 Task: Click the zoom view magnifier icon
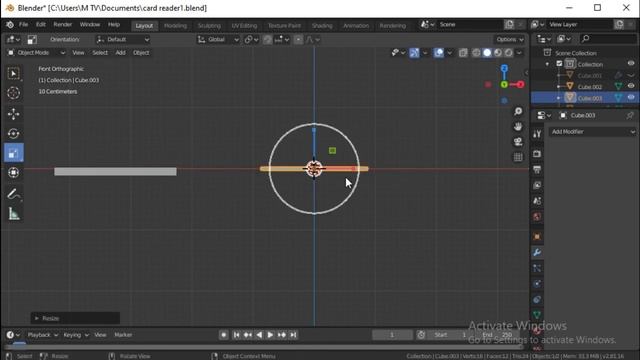(x=518, y=111)
